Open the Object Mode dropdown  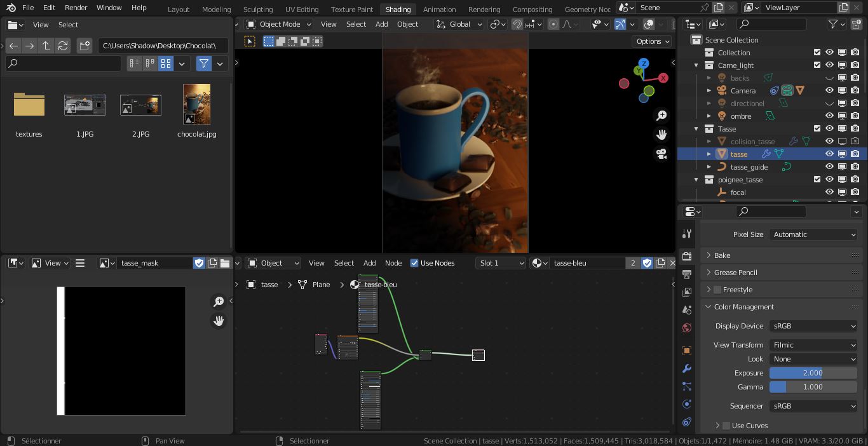(x=279, y=24)
